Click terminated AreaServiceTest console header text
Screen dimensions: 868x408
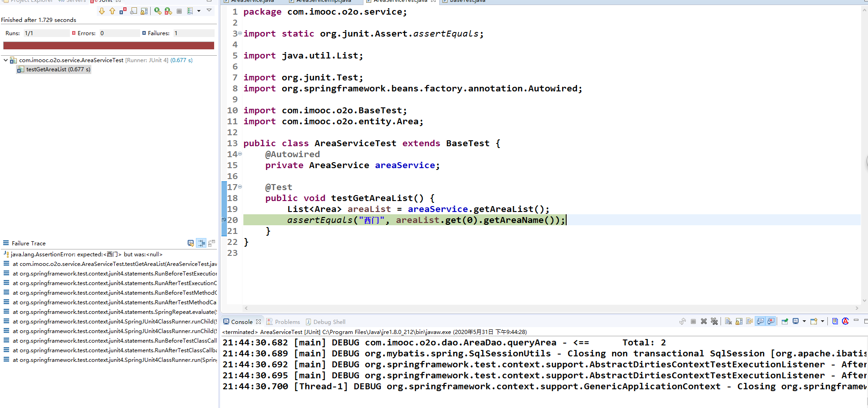(374, 332)
